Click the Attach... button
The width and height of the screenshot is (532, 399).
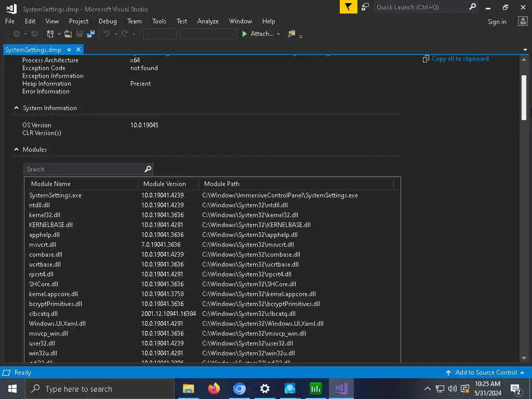point(262,34)
